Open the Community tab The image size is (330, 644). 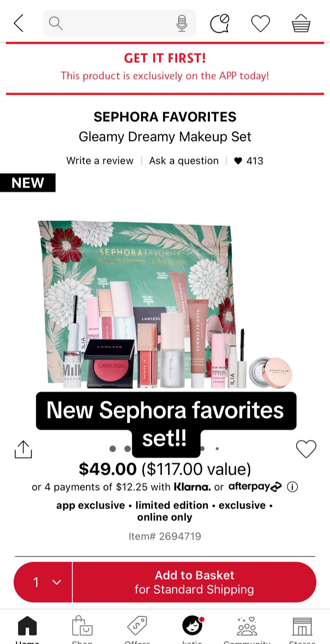tap(247, 629)
